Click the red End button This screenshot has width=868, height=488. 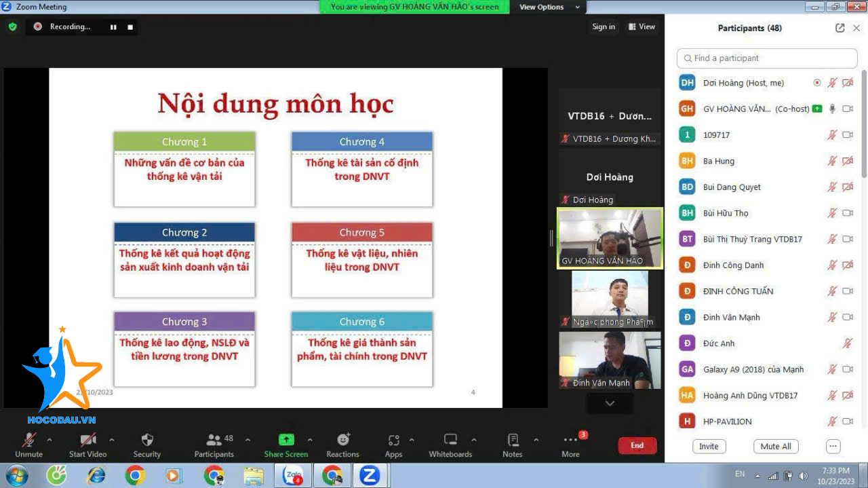click(x=637, y=445)
